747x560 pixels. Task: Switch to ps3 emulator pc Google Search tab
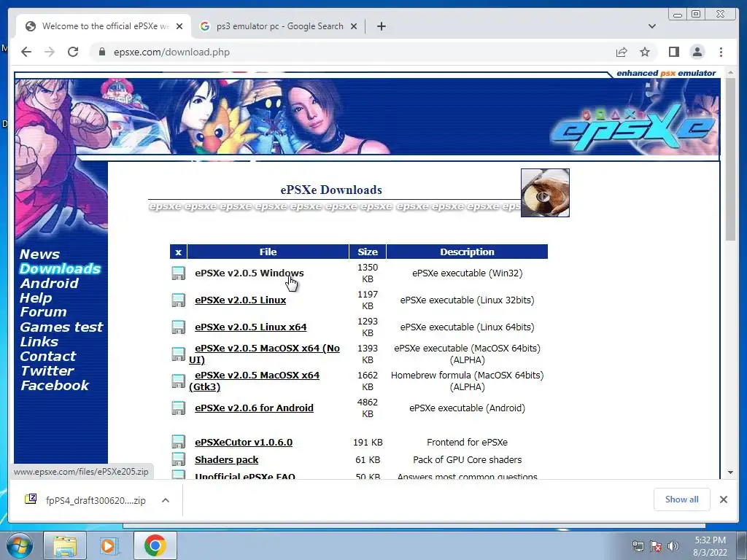(279, 26)
